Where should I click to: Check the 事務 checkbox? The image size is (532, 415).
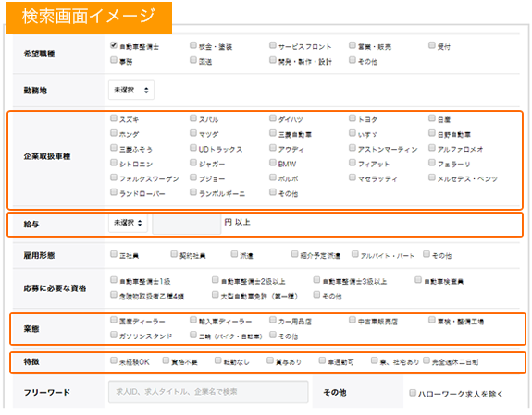tap(114, 60)
